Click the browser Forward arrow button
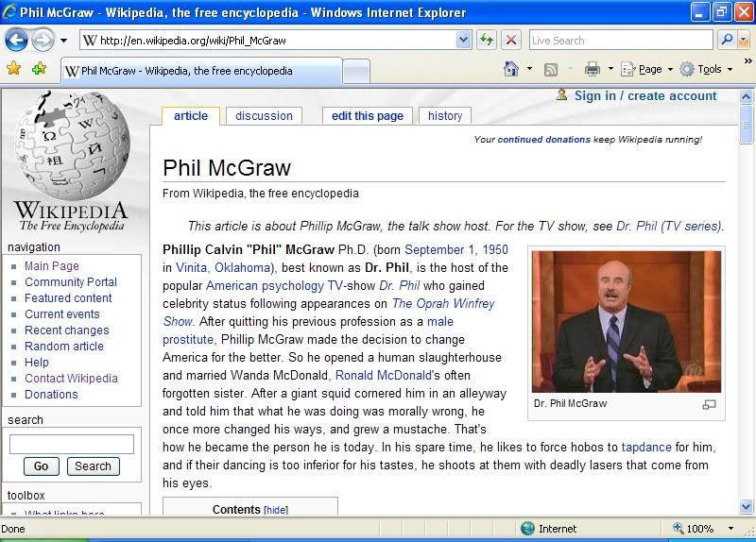The height and width of the screenshot is (542, 756). (43, 40)
